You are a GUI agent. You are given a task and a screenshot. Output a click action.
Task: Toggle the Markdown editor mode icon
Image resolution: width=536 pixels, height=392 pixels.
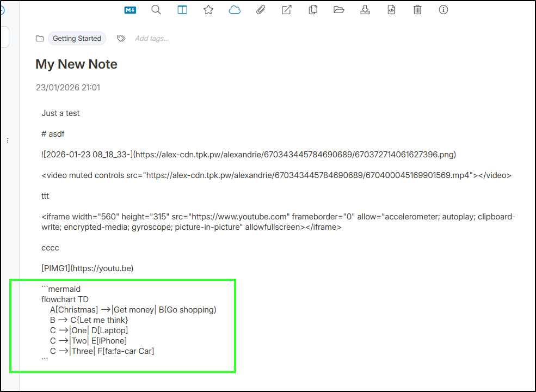pos(130,10)
